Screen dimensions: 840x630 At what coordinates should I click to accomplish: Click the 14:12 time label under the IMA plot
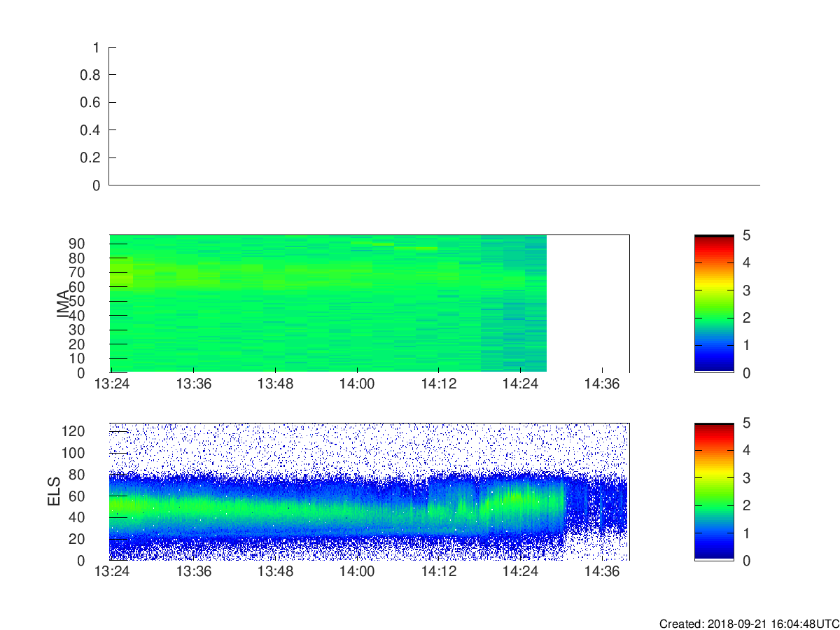(x=438, y=384)
